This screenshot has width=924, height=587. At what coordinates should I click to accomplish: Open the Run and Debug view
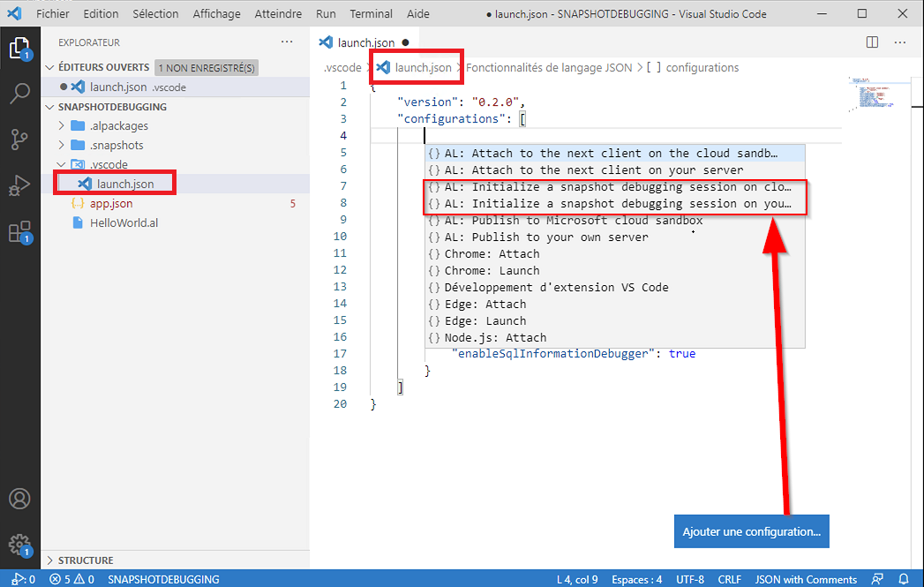[x=19, y=185]
